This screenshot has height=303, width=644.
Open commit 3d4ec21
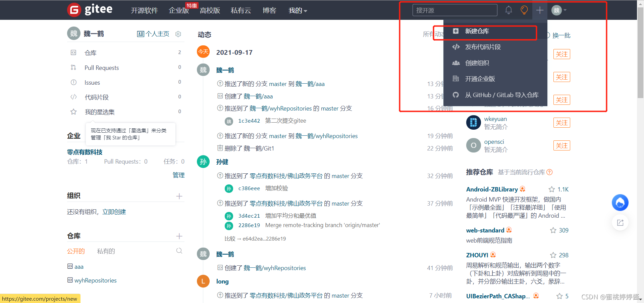pyautogui.click(x=249, y=216)
